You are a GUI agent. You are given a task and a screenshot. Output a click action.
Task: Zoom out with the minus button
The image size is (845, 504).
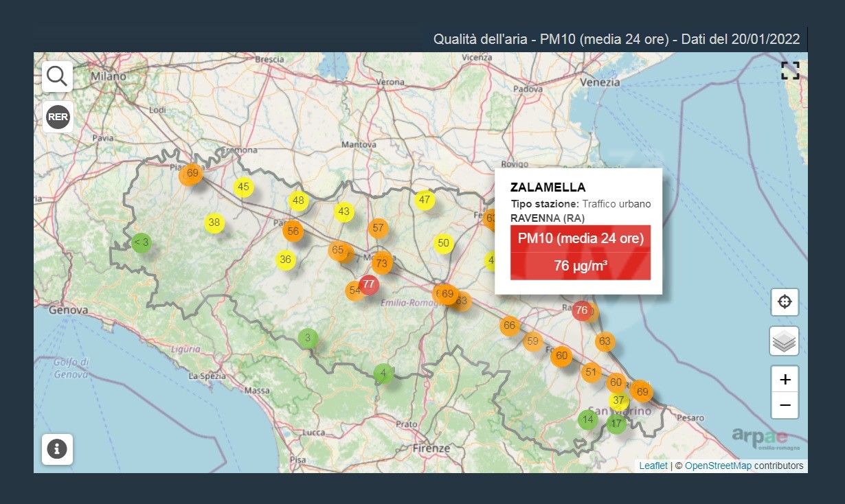click(x=785, y=405)
